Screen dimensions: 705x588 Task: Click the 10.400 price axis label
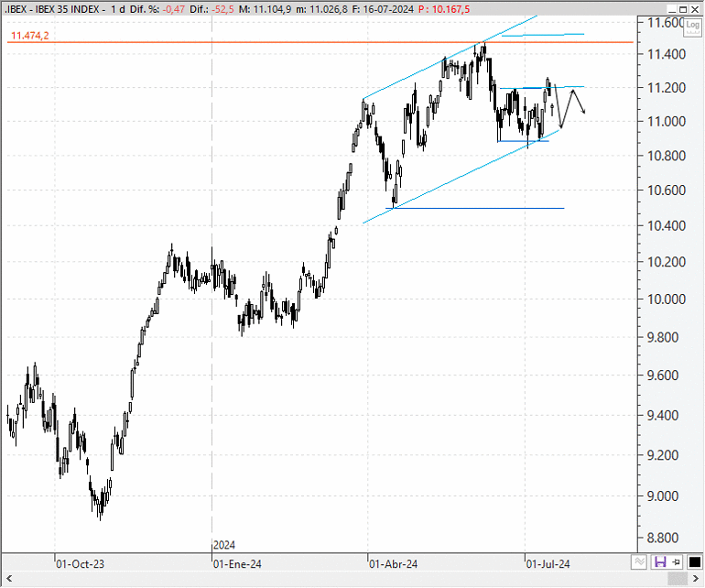tap(667, 226)
